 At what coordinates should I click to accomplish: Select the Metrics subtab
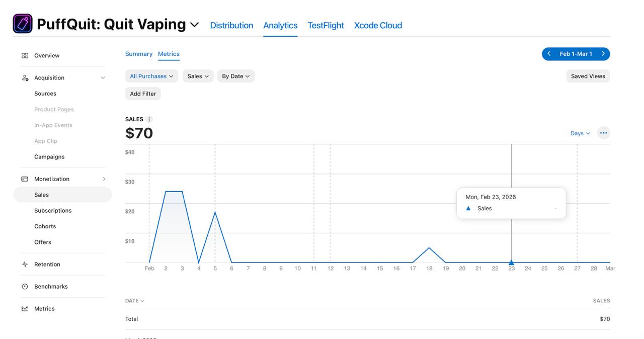click(169, 54)
